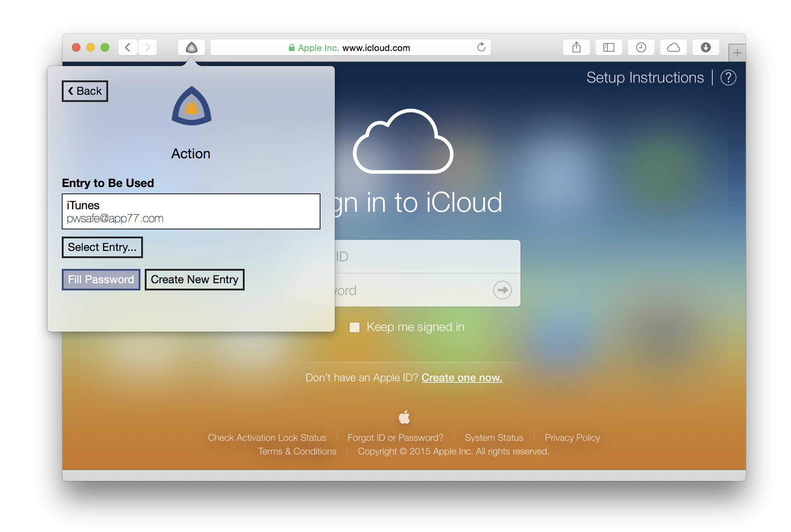Reload the iCloud page

click(481, 47)
